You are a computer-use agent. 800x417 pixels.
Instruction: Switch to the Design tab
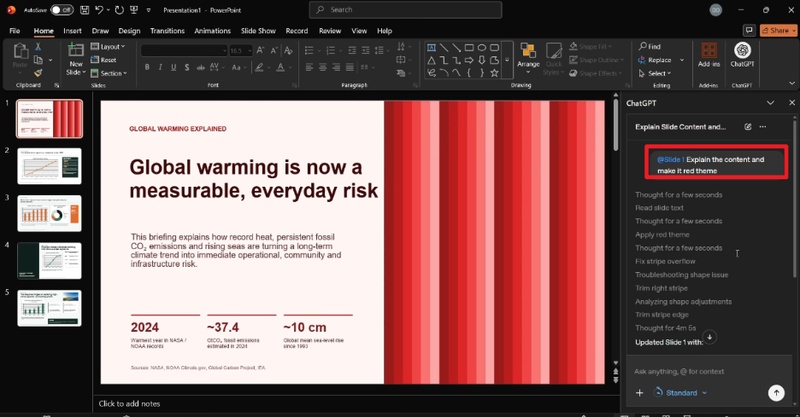click(x=129, y=31)
